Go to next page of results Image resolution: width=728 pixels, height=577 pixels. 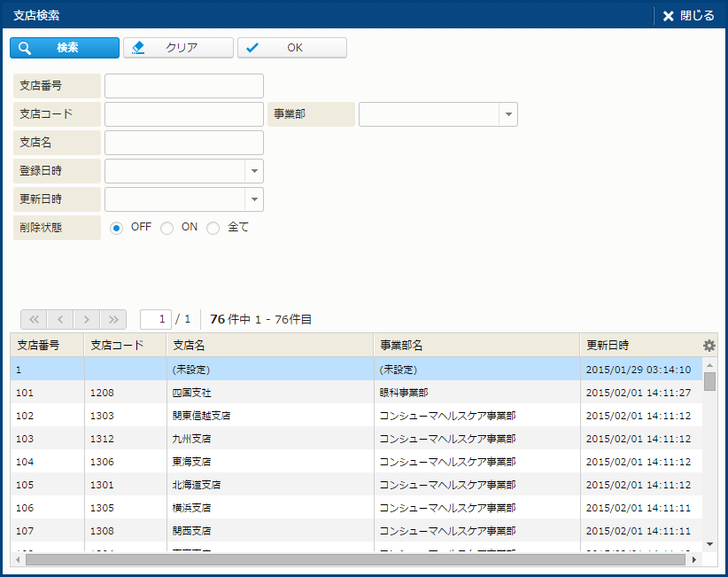[87, 319]
